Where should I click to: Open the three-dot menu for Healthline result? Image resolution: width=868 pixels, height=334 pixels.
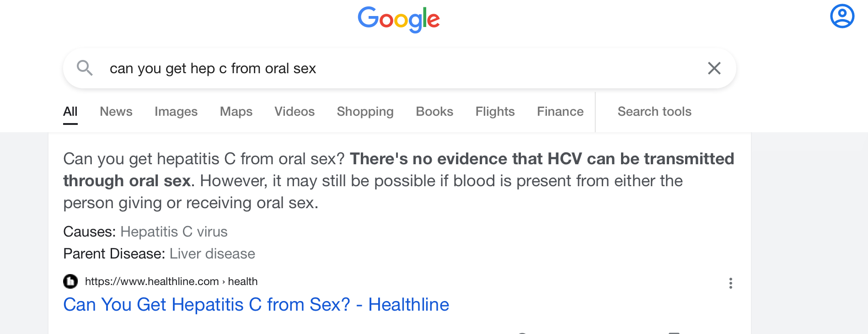(x=730, y=283)
